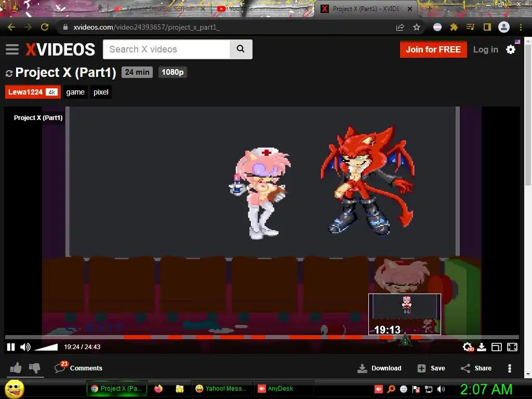532x399 pixels.
Task: Open Firefox from the taskbar
Action: 158,389
